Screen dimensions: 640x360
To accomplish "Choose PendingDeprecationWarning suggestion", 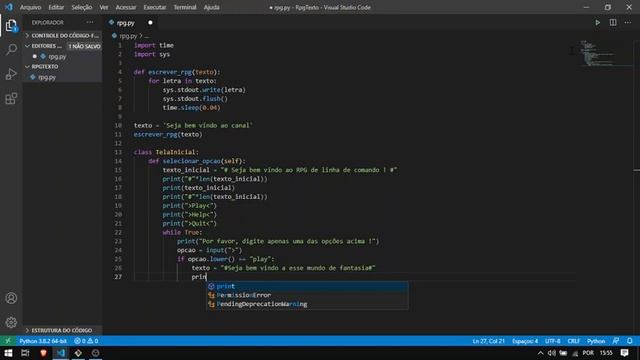I will 307,304.
